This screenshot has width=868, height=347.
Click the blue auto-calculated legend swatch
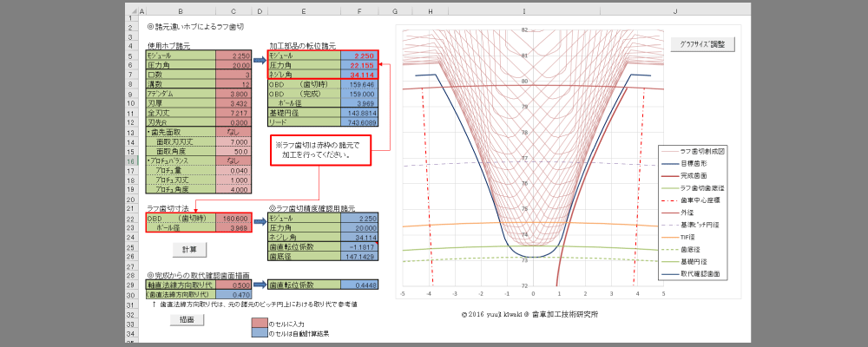(260, 333)
